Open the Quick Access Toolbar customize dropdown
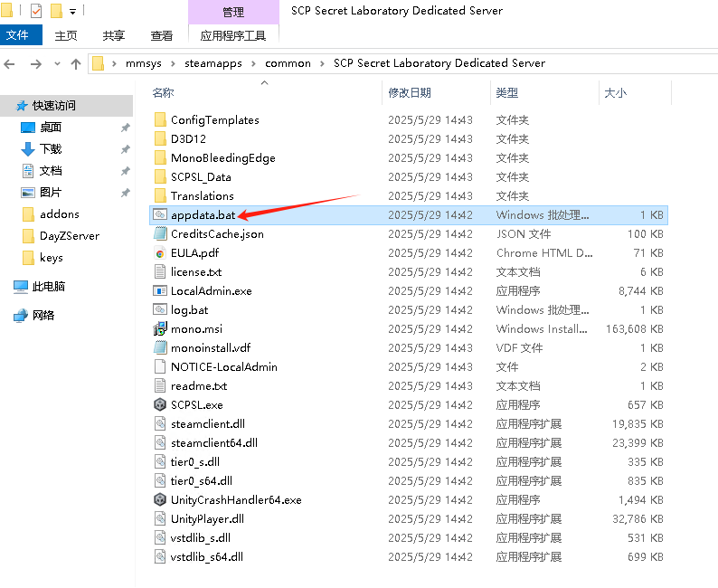 click(73, 12)
